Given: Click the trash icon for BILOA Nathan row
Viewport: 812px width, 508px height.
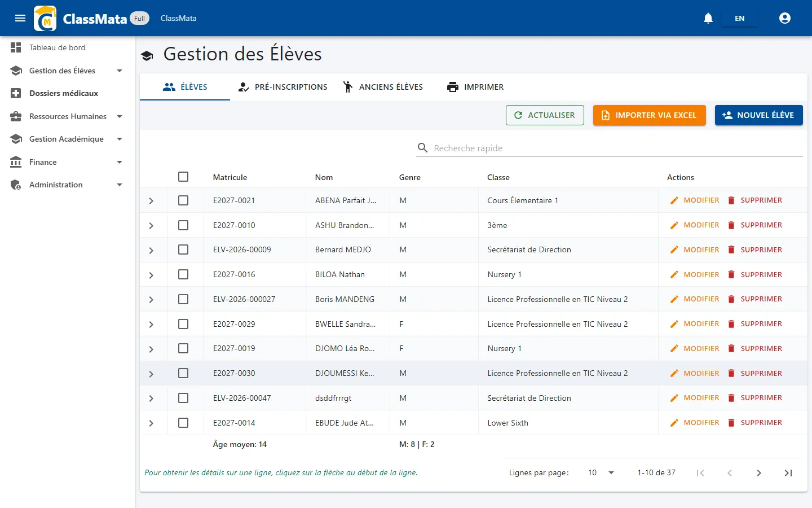Looking at the screenshot, I should pyautogui.click(x=731, y=274).
